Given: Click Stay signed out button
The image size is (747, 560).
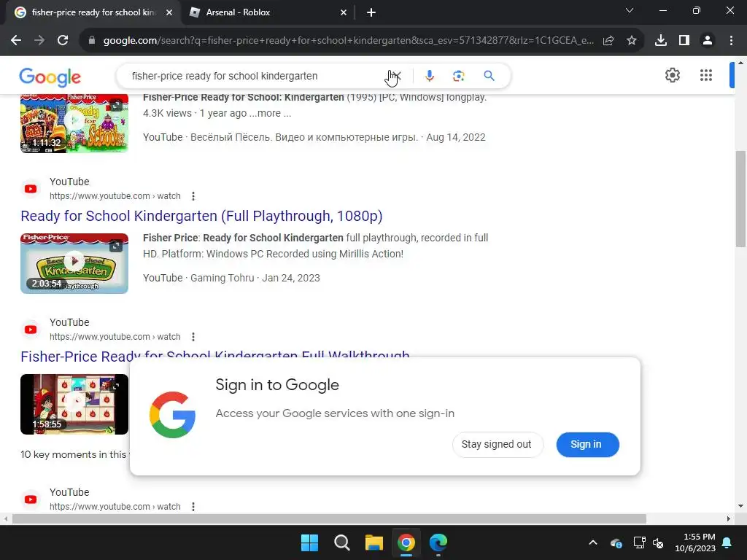Looking at the screenshot, I should tap(498, 445).
